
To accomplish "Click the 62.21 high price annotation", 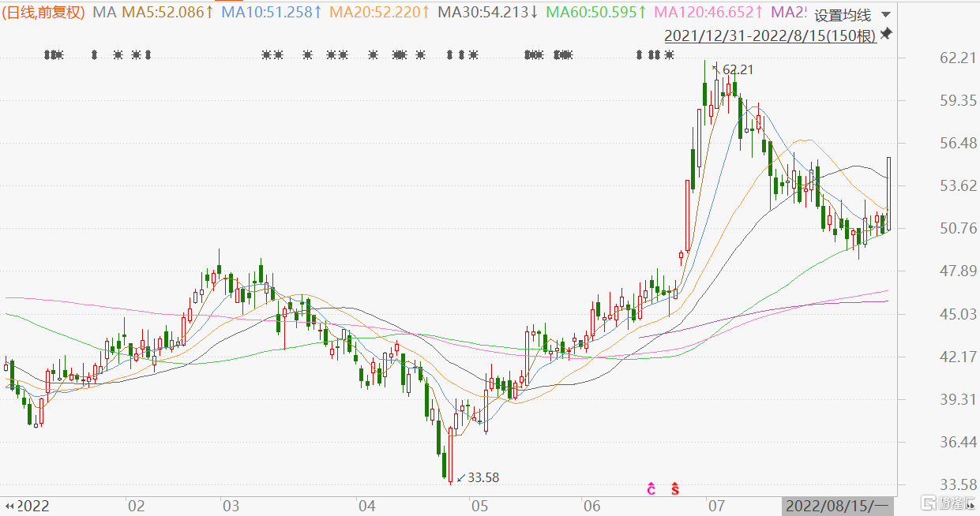I will tap(738, 70).
